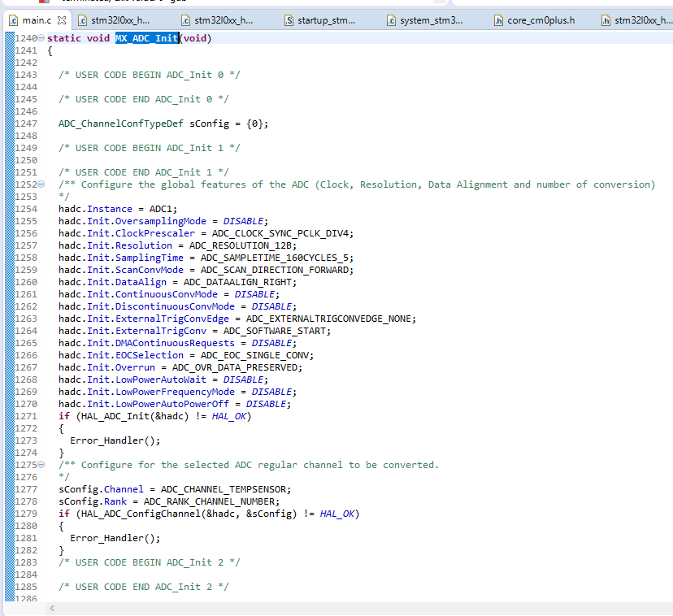Click the horizontal scrollbar left arrow

(54, 608)
